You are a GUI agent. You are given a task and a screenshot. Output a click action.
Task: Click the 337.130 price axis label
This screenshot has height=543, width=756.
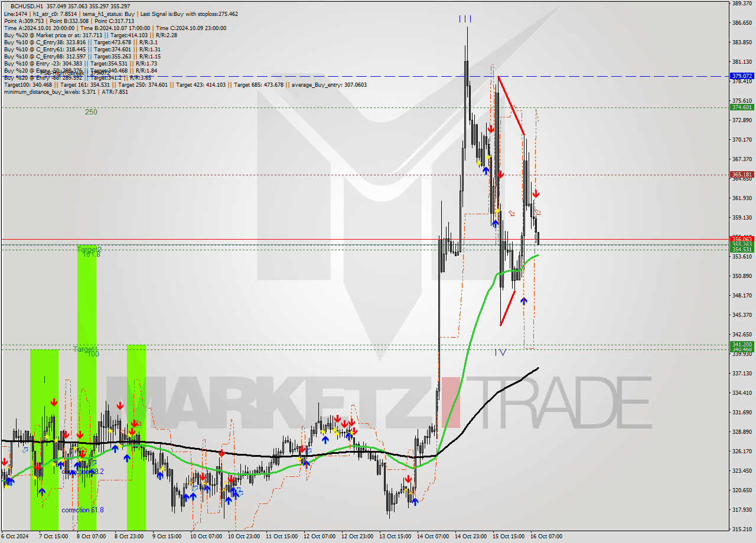point(742,374)
